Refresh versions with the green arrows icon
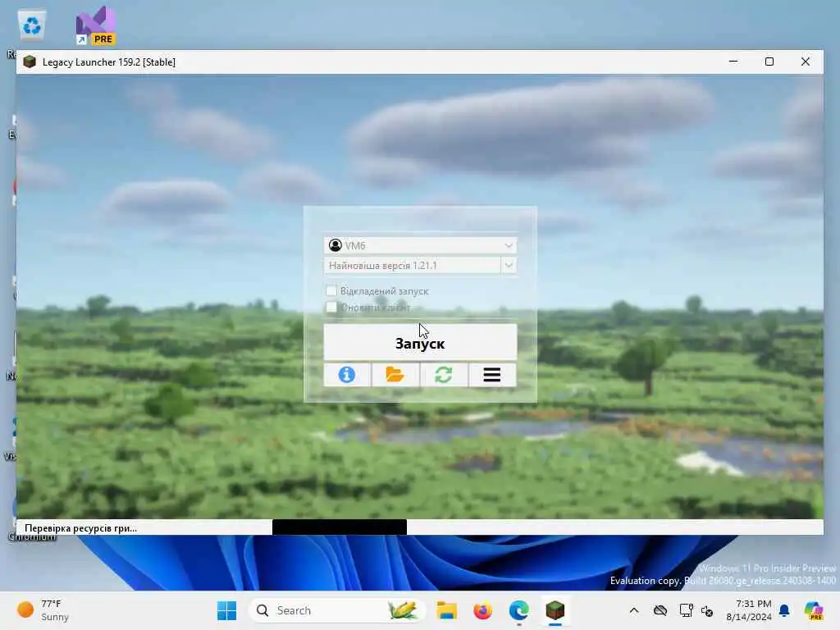 click(x=444, y=374)
